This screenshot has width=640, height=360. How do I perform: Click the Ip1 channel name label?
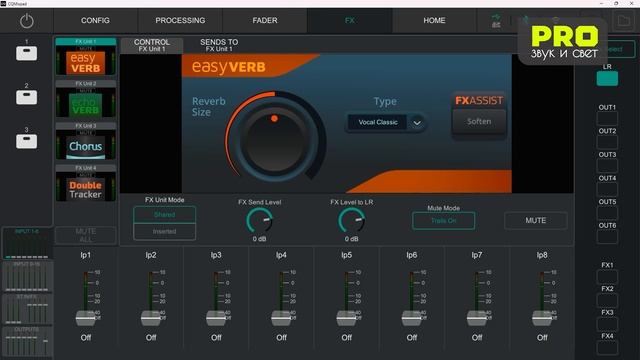click(86, 255)
